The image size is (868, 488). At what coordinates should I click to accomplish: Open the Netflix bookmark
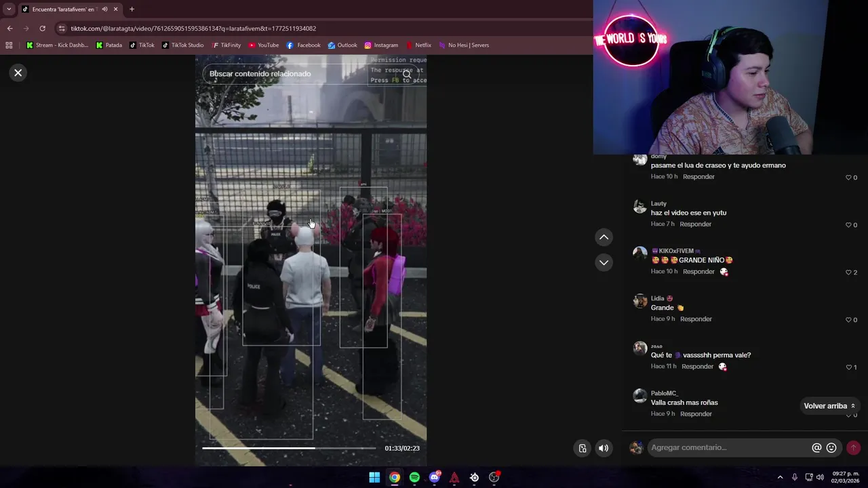tap(418, 45)
